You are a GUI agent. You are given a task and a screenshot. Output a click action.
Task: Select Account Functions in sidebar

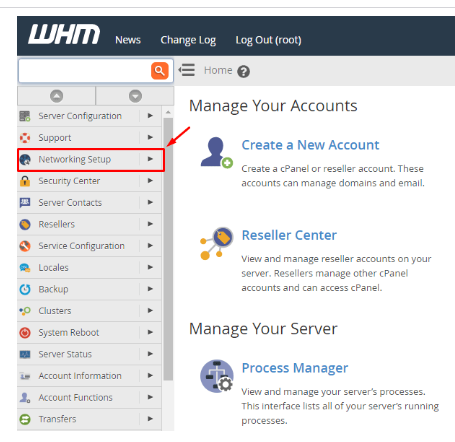pyautogui.click(x=76, y=398)
